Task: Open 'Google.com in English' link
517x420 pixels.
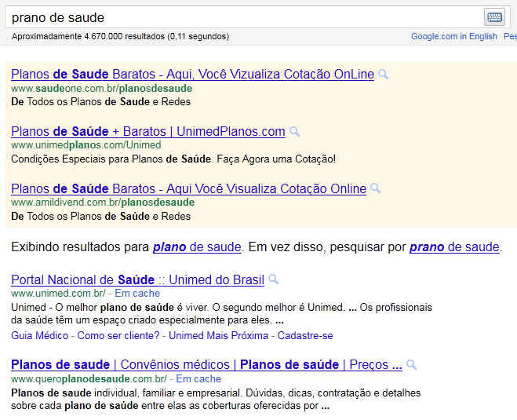Action: [453, 36]
